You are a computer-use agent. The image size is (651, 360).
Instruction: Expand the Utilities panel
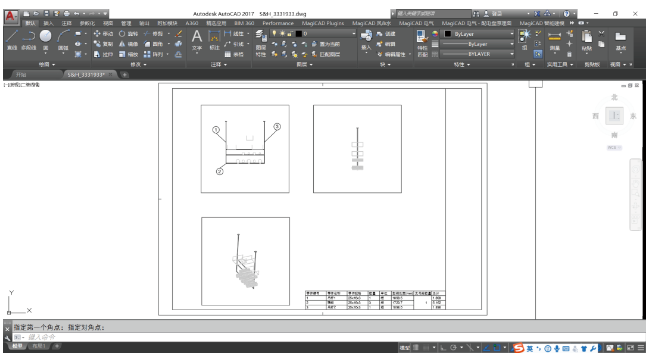[560, 65]
